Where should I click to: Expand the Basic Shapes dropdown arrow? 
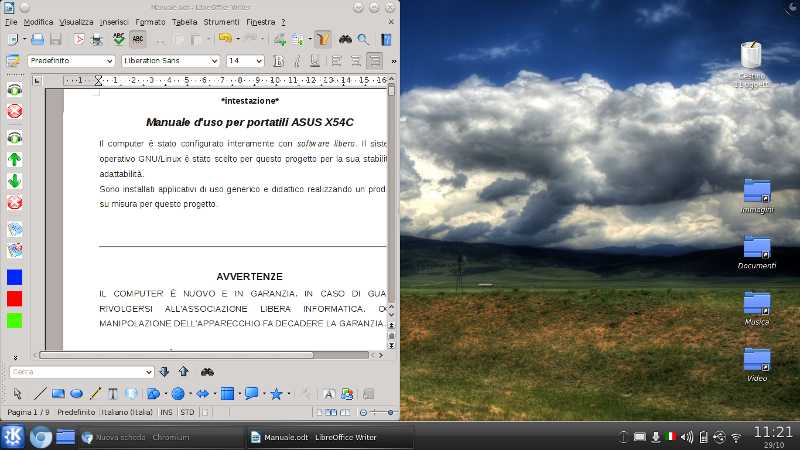(165, 394)
